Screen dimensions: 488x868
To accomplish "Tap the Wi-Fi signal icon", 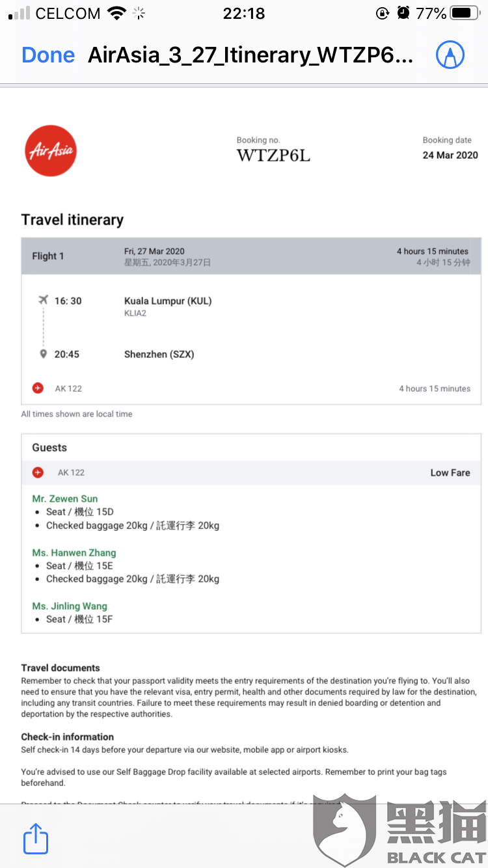I will (117, 13).
